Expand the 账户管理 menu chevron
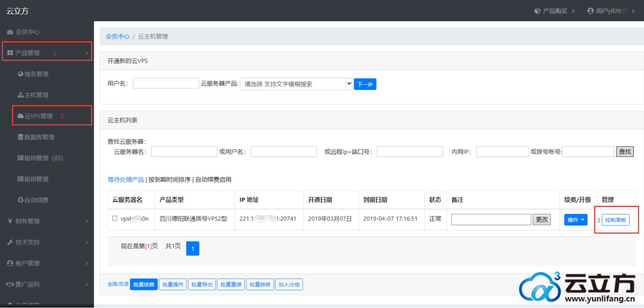 pos(87,263)
